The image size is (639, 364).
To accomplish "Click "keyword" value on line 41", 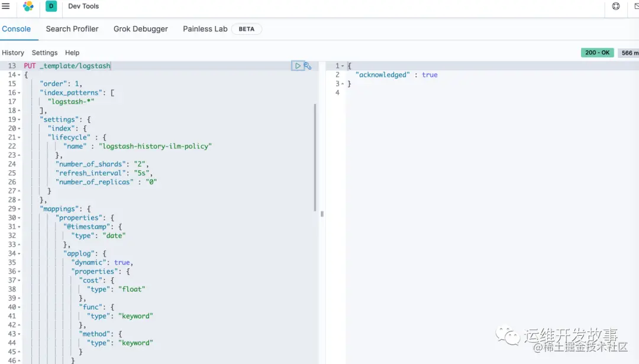I will click(x=135, y=316).
